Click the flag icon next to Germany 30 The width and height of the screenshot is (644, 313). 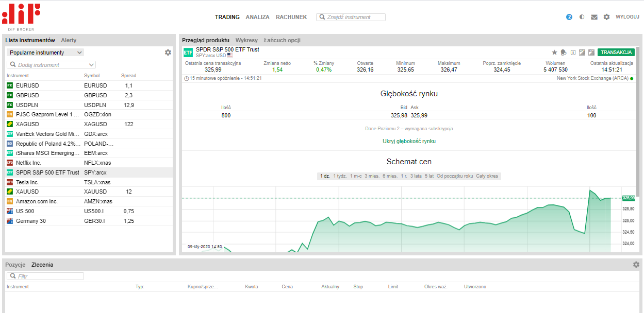point(10,221)
